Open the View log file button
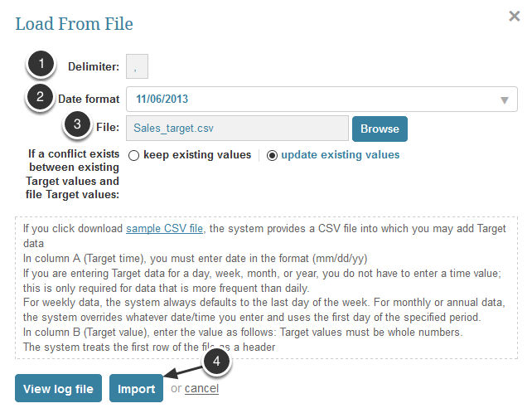The image size is (532, 413). pos(58,388)
